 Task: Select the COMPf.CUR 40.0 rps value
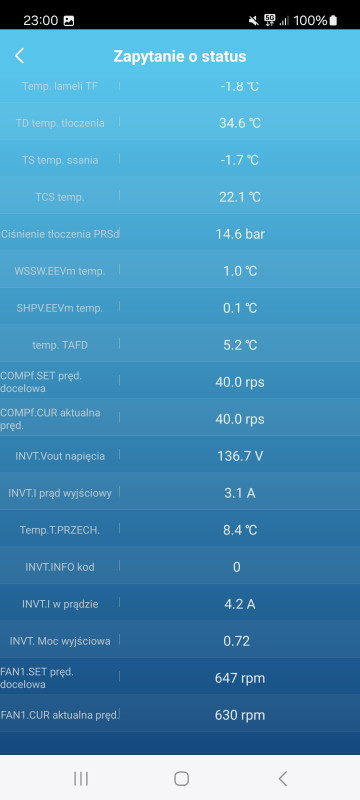[240, 419]
